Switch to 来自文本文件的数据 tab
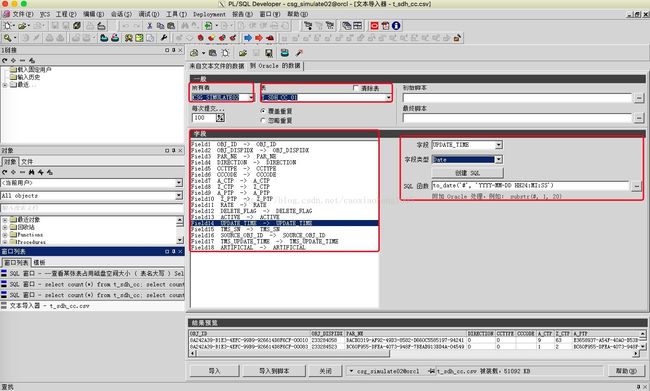The image size is (650, 391). coord(217,66)
